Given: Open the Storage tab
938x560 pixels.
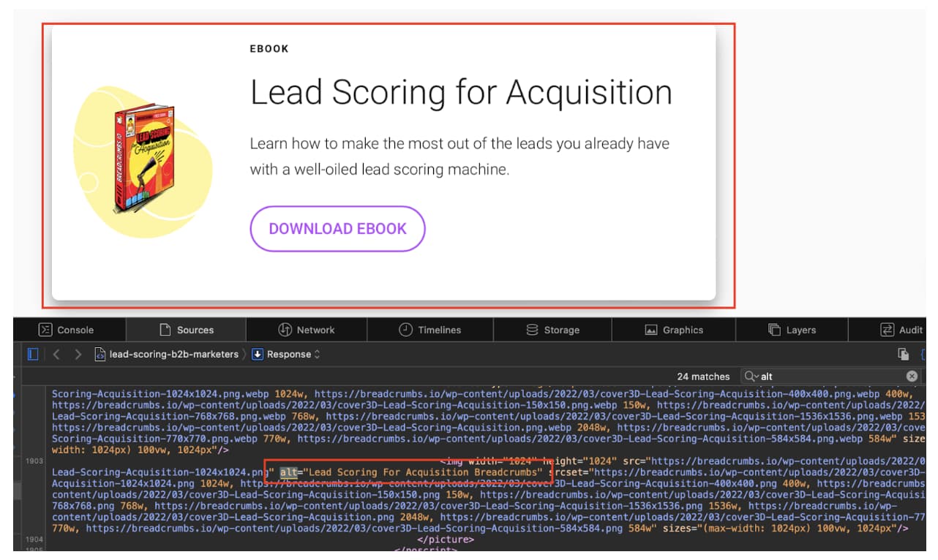Looking at the screenshot, I should click(x=552, y=330).
